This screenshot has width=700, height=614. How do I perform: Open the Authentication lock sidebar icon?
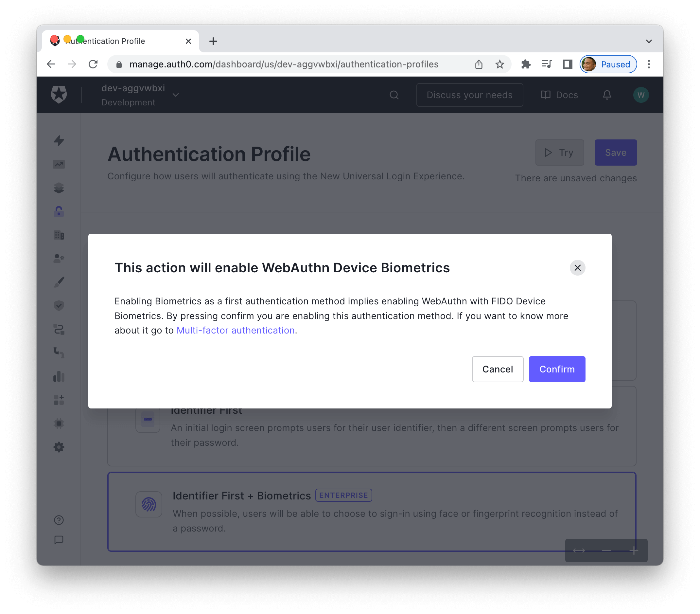pos(59,211)
